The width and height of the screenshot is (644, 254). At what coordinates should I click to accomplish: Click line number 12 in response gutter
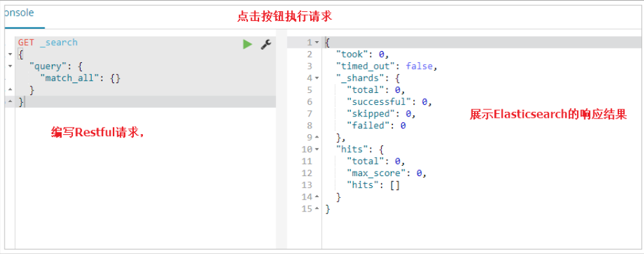tap(306, 173)
